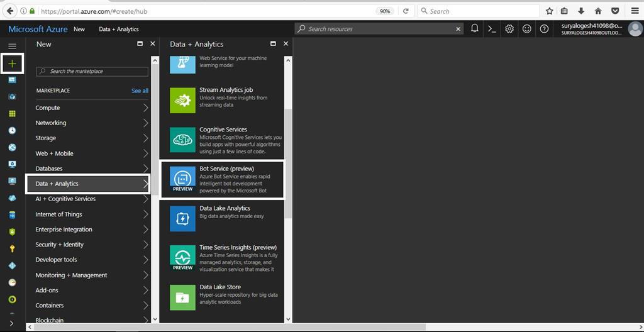This screenshot has width=644, height=332.
Task: Click the browser bookmark star icon
Action: [x=549, y=11]
